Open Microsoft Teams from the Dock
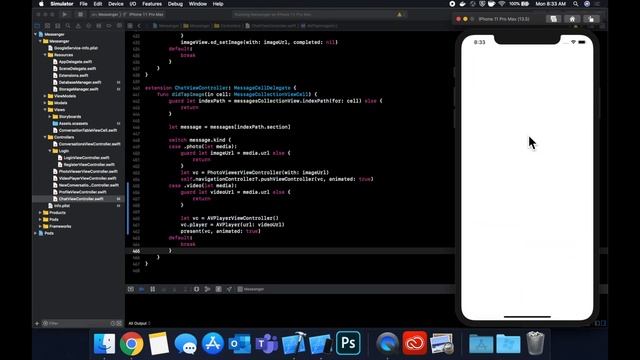This screenshot has width=640, height=360. 267,343
